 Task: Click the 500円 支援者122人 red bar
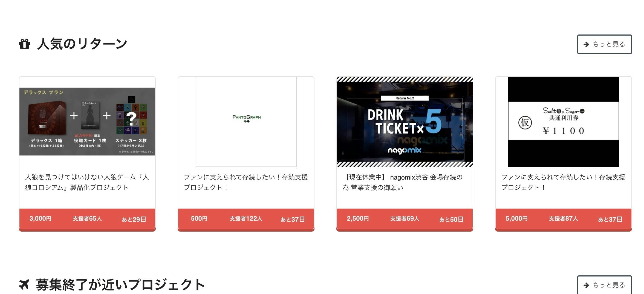246,219
